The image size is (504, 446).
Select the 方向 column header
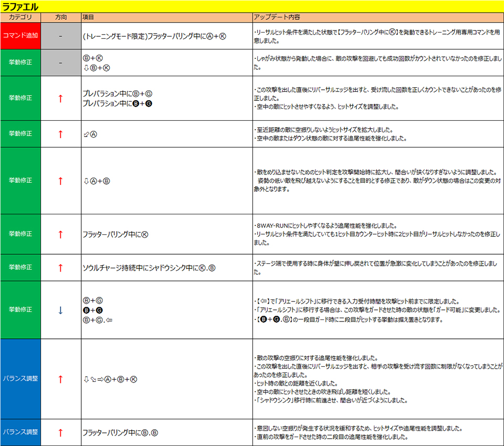tap(60, 17)
